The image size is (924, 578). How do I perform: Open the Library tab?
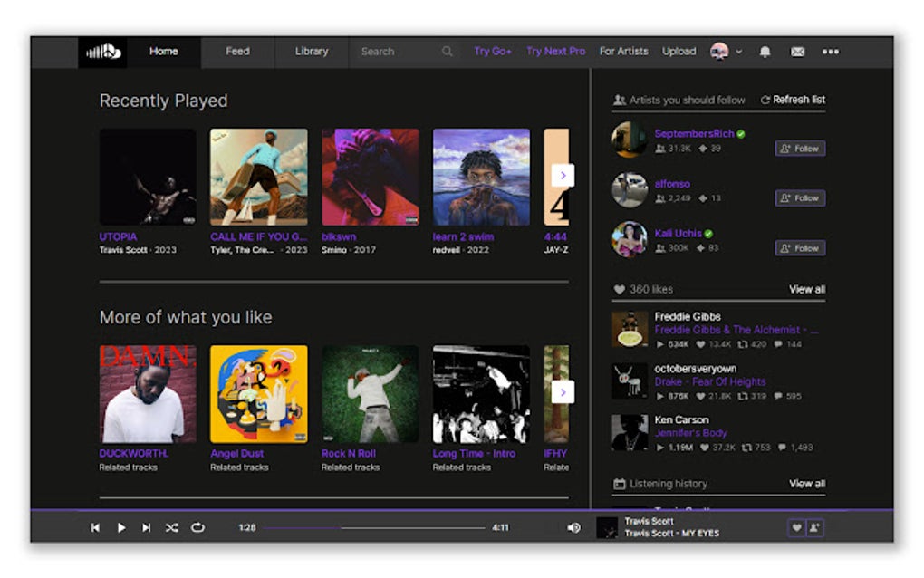(311, 52)
